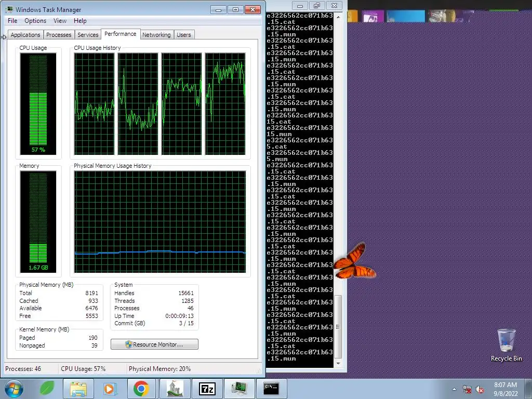Click the muted volume tray icon
532x399 pixels.
[x=480, y=390]
